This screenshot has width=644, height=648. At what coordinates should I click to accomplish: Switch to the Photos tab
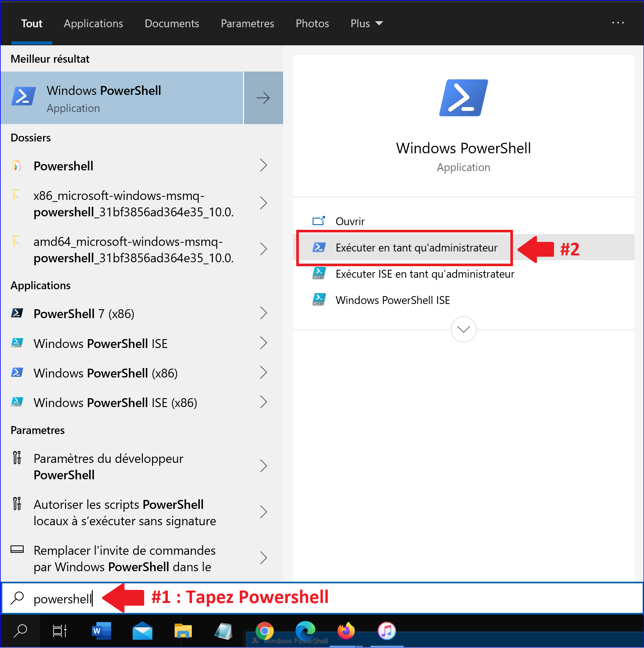tap(312, 24)
